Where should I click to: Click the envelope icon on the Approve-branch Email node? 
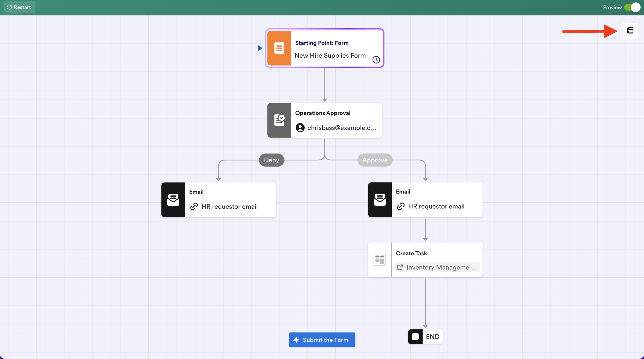(380, 200)
